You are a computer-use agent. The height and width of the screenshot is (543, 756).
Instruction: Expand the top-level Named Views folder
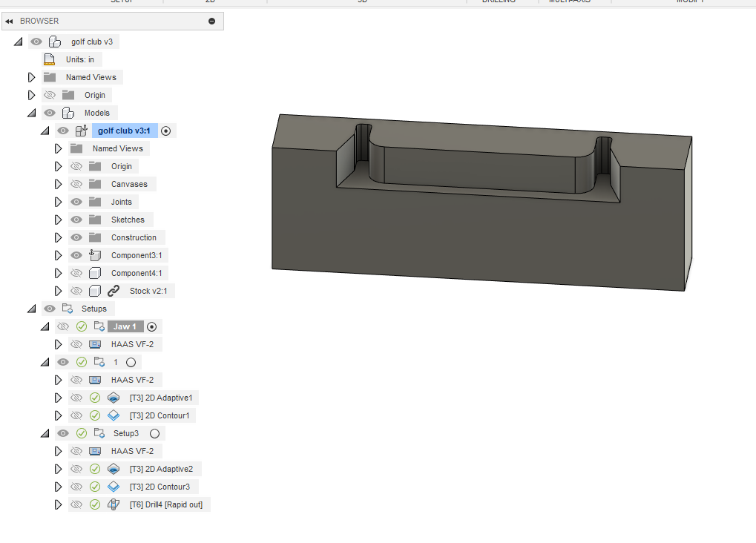pyautogui.click(x=31, y=77)
